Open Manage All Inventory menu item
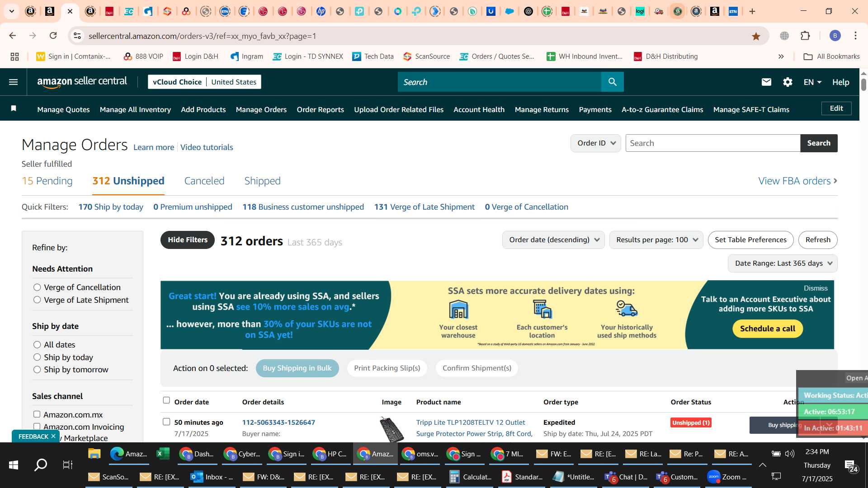The height and width of the screenshot is (488, 868). coord(135,110)
